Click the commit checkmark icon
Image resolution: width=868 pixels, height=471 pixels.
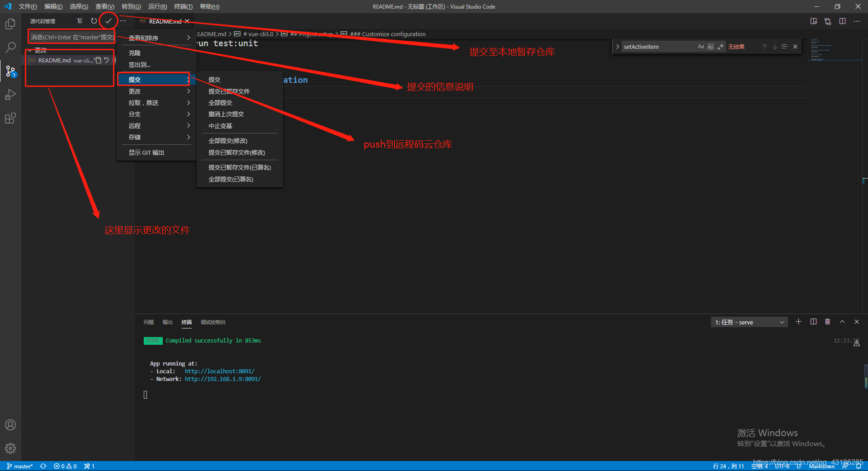click(108, 21)
